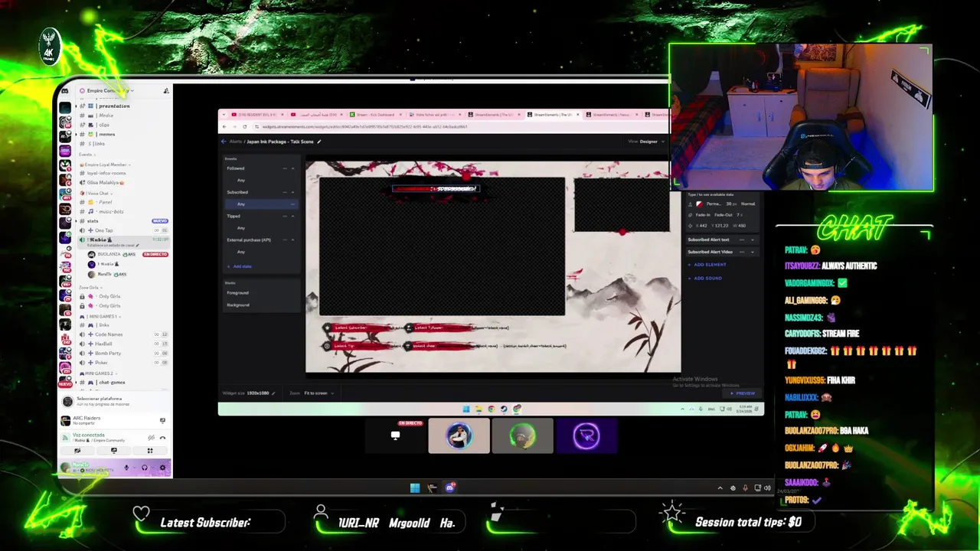This screenshot has width=980, height=551.
Task: Collapse Empire Loyal Member category
Action: [x=106, y=165]
